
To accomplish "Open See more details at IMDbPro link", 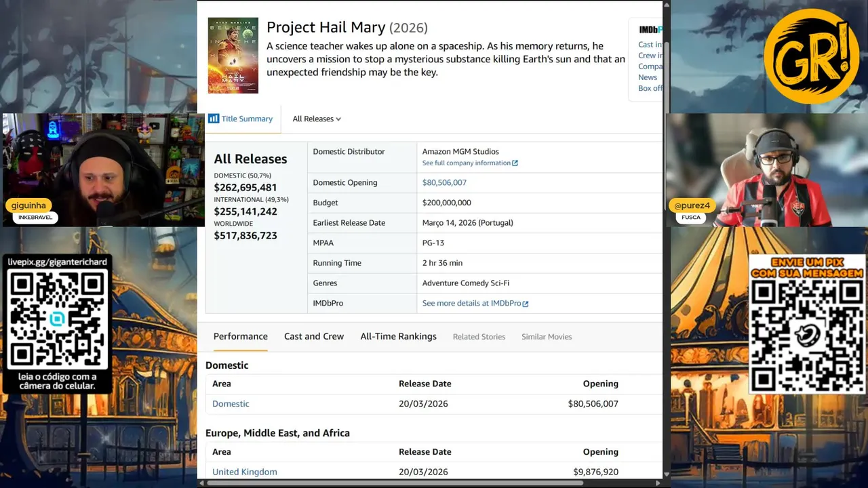I will point(471,303).
